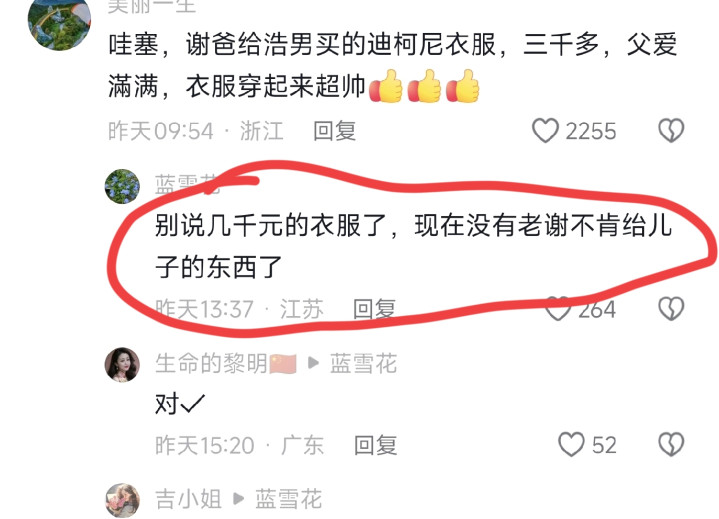Select the text 别说几千元的衣服了 comment
The height and width of the screenshot is (519, 719).
[414, 246]
